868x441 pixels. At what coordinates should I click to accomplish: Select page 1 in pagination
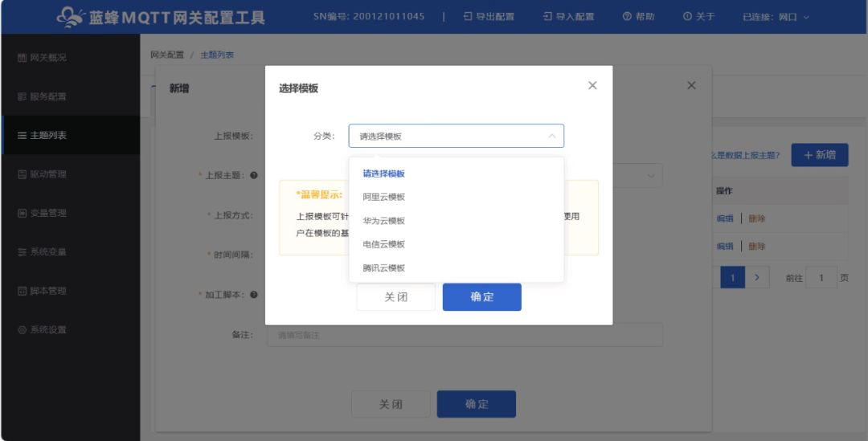point(733,277)
